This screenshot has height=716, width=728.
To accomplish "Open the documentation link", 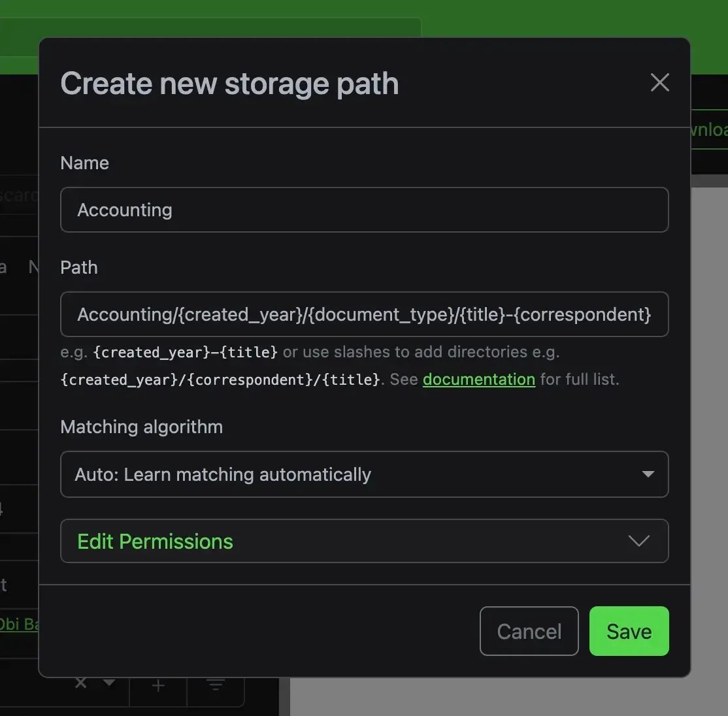I will [x=478, y=379].
